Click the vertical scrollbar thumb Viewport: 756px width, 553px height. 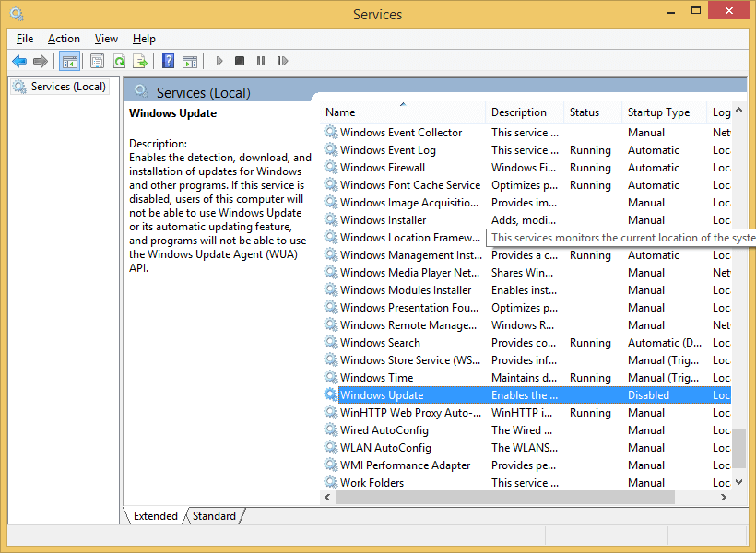tap(739, 448)
